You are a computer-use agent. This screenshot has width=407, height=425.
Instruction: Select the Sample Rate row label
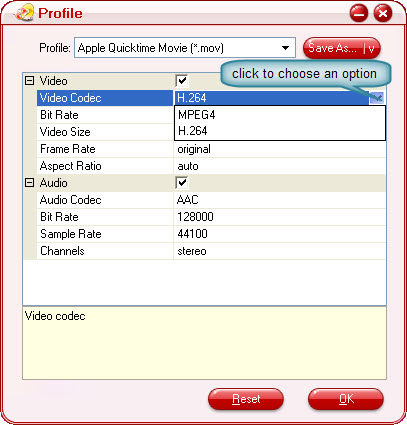(105, 234)
